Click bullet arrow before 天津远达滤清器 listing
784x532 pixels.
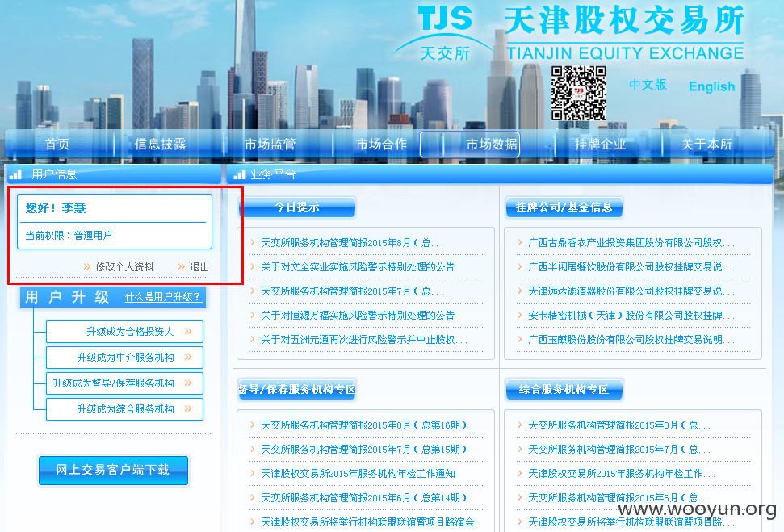pos(520,291)
